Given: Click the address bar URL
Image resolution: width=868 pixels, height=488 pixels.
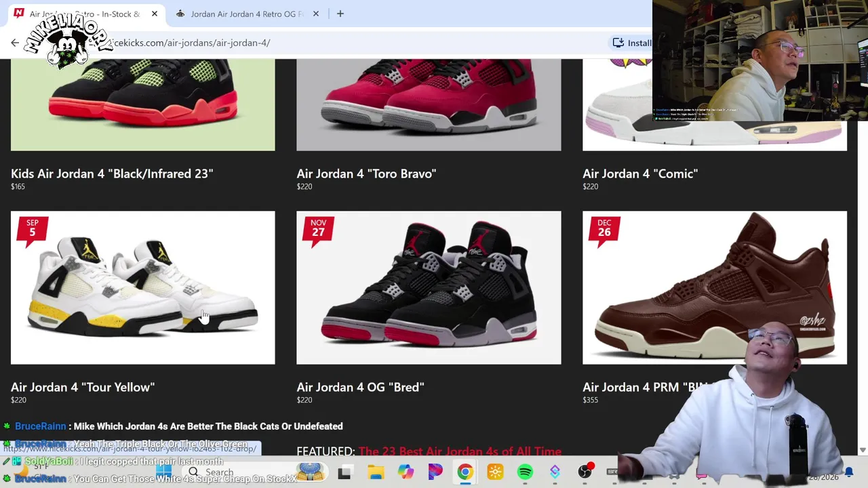Looking at the screenshot, I should tap(193, 43).
